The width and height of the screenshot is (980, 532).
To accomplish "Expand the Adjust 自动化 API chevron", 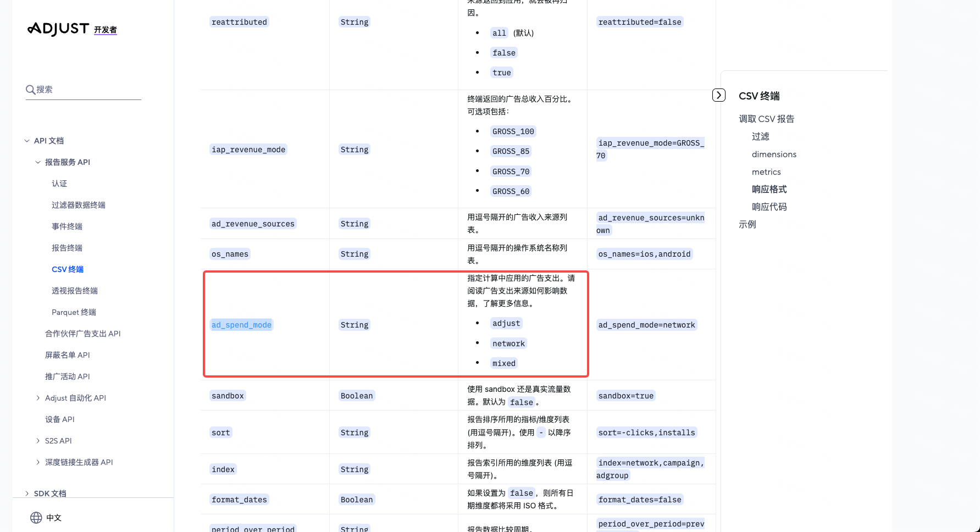I will click(x=38, y=398).
